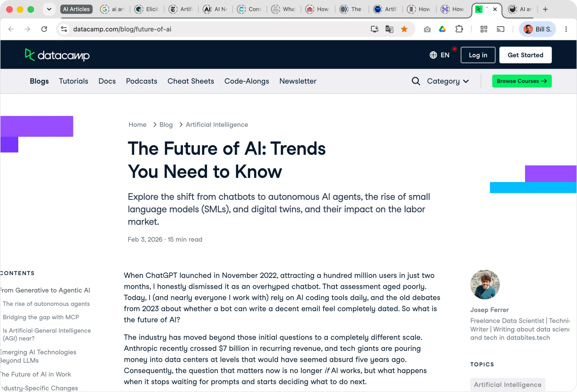Click the AI Articles tab group label
The height and width of the screenshot is (392, 577).
(76, 9)
